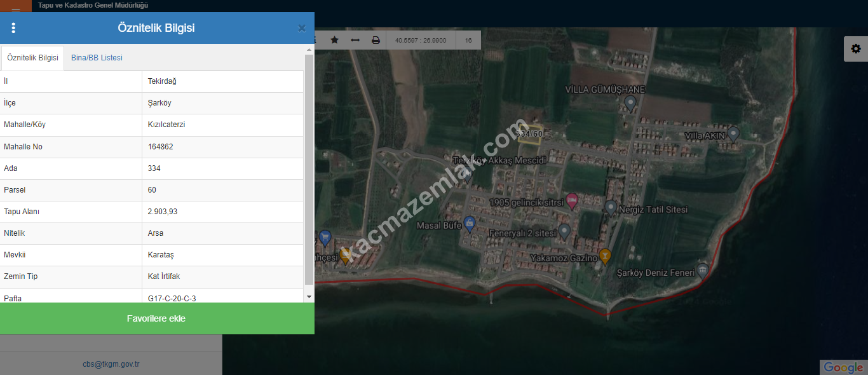This screenshot has width=868, height=375.
Task: Click the Google logo on the map
Action: pyautogui.click(x=843, y=367)
